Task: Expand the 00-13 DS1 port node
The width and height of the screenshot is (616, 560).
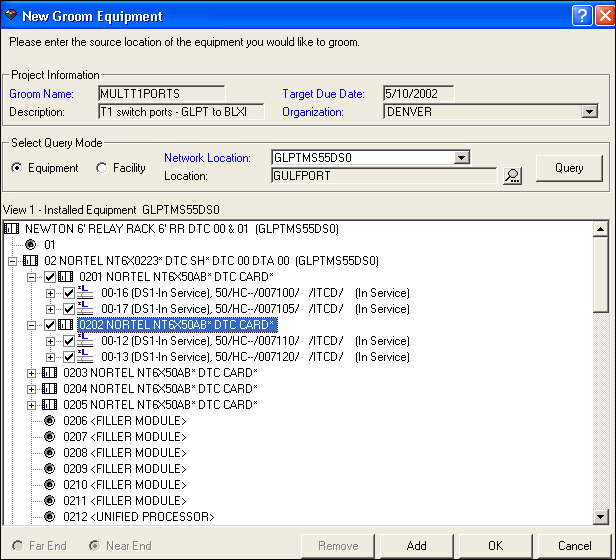Action: click(50, 357)
